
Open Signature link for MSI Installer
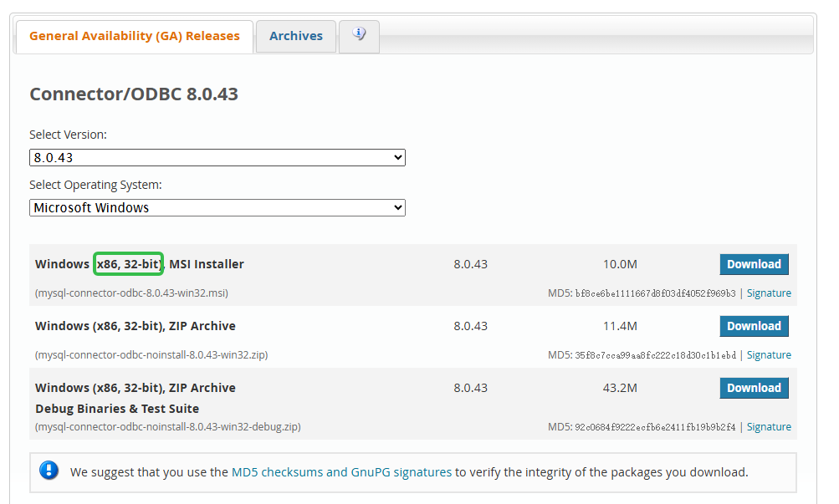768,293
